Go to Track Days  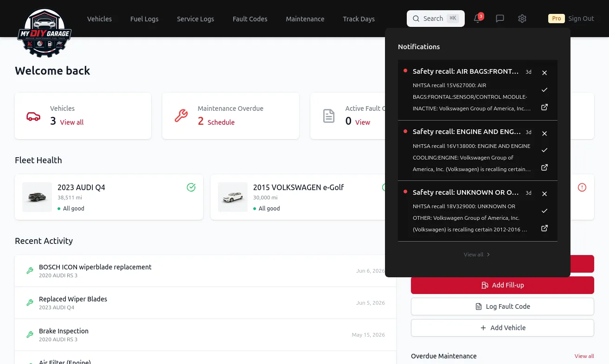pos(359,19)
